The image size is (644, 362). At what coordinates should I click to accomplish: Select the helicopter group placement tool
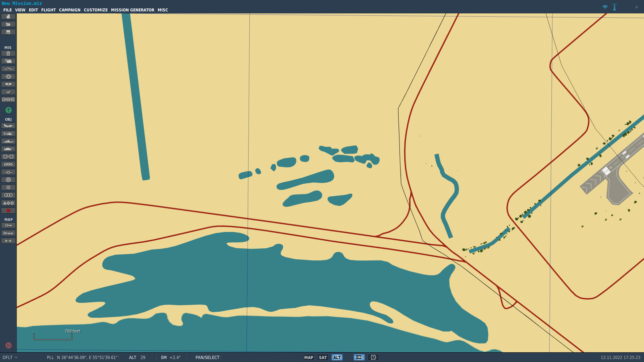pos(8,133)
